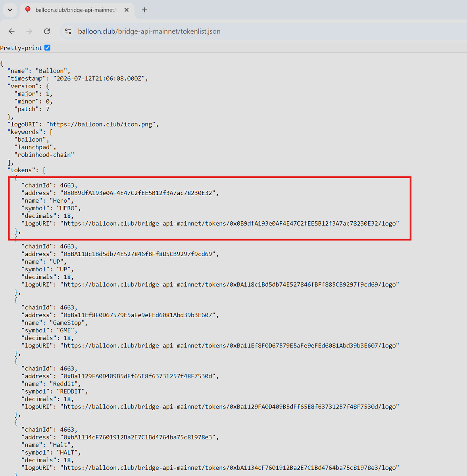Click the "major": 1 line

click(33, 94)
